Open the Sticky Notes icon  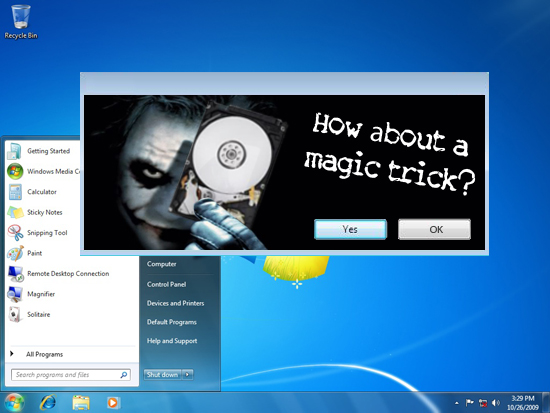click(x=15, y=212)
